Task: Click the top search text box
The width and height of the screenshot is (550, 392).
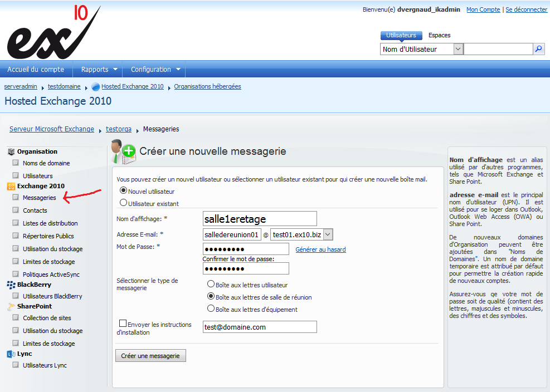Action: 498,49
